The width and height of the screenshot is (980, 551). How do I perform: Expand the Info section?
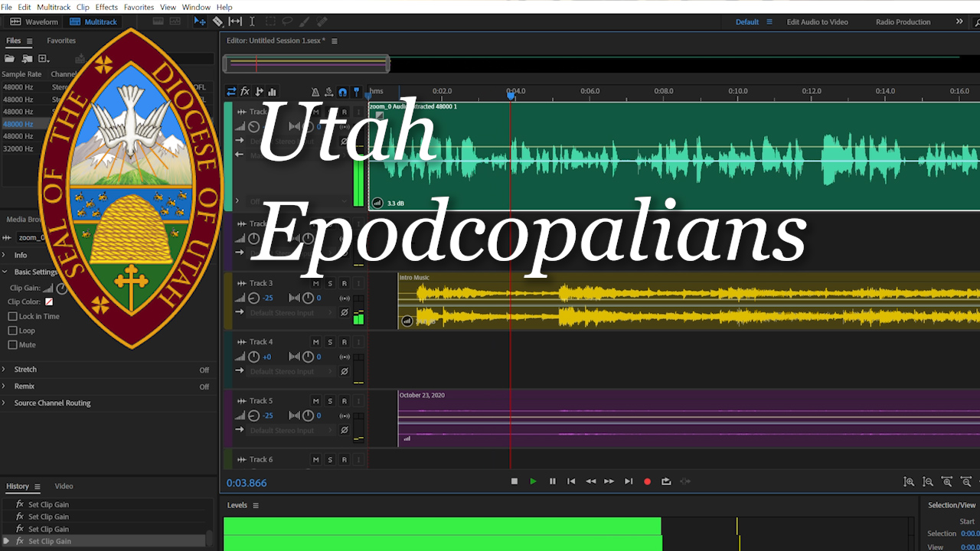[4, 255]
